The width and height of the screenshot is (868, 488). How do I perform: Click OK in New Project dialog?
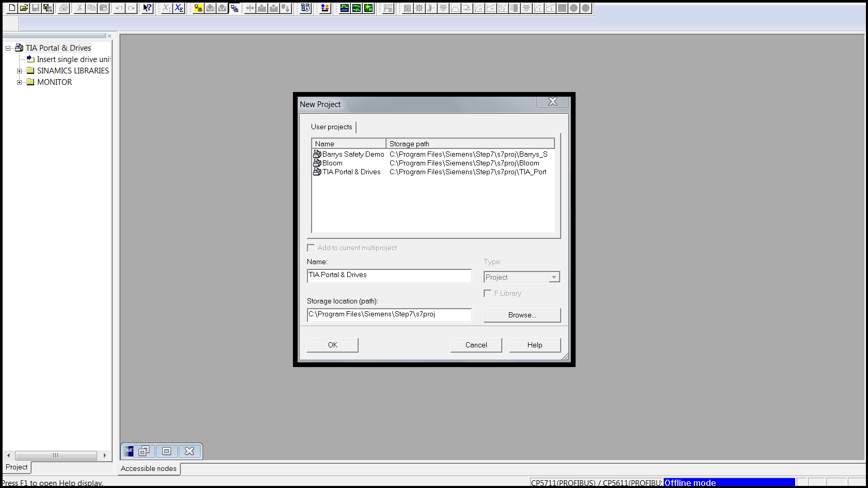coord(333,345)
